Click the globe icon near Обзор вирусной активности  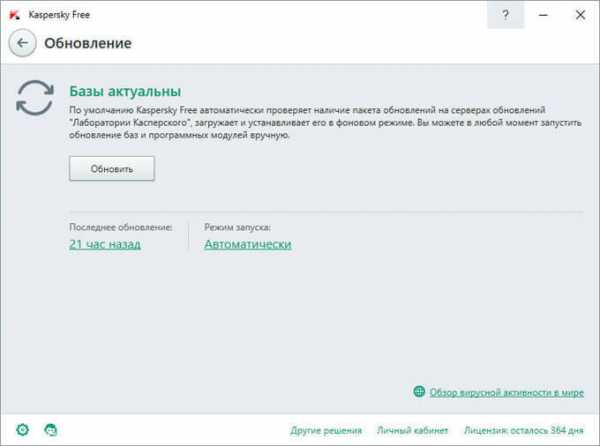click(x=419, y=392)
